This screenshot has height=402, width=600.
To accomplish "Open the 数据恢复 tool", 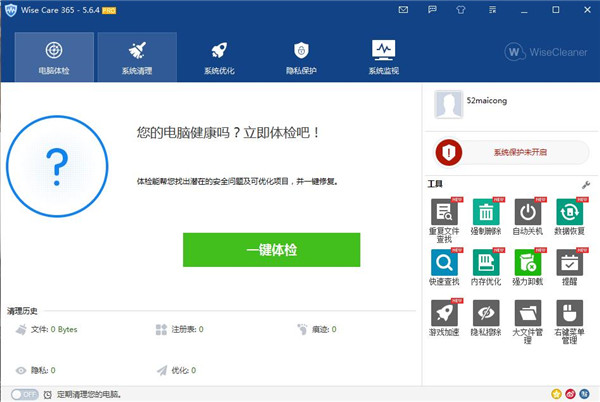I will (569, 216).
